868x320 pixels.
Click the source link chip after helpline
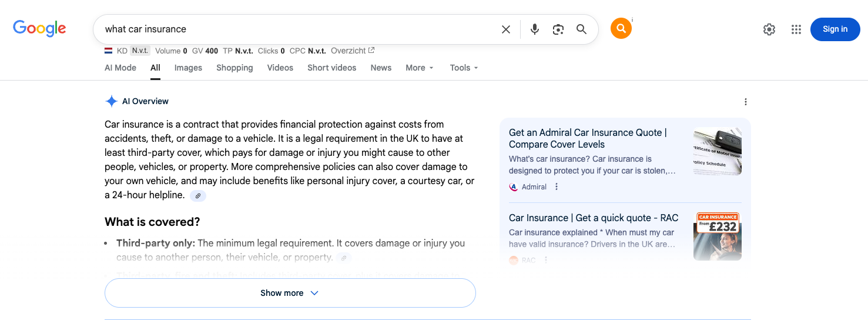[x=198, y=196]
